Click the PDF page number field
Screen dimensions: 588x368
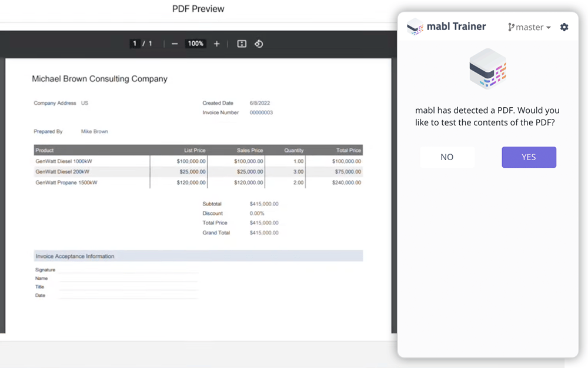pos(135,44)
